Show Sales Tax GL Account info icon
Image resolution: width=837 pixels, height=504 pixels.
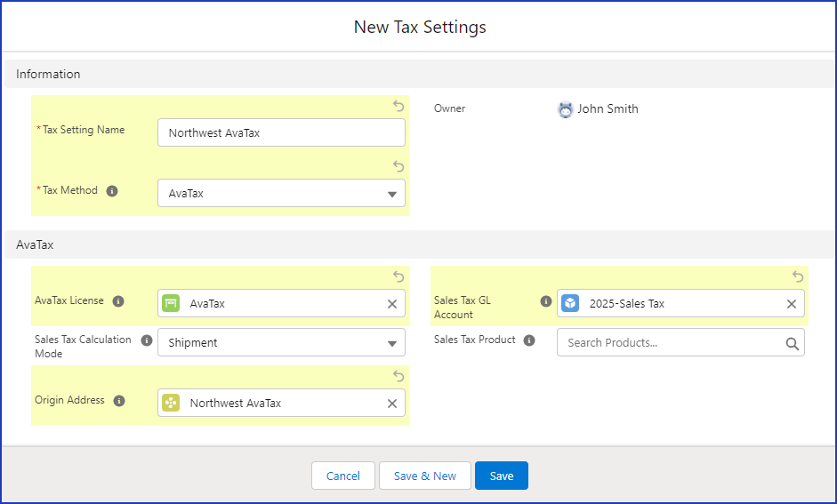point(545,301)
